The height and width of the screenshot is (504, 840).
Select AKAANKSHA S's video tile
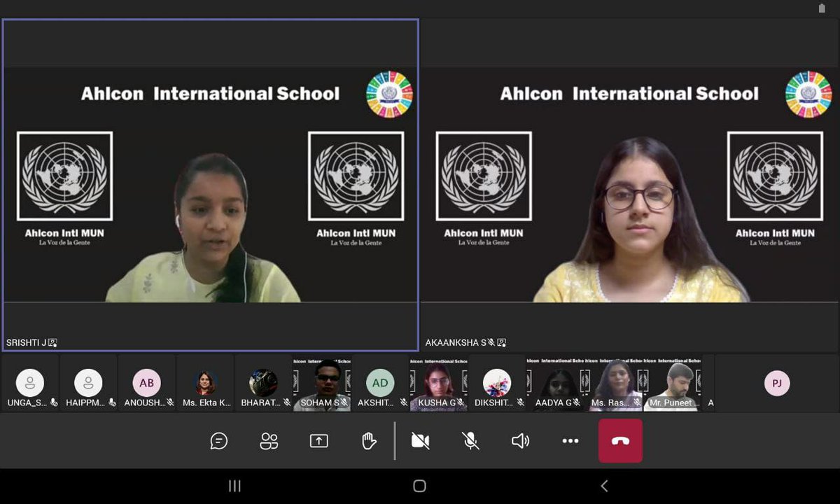(630, 185)
